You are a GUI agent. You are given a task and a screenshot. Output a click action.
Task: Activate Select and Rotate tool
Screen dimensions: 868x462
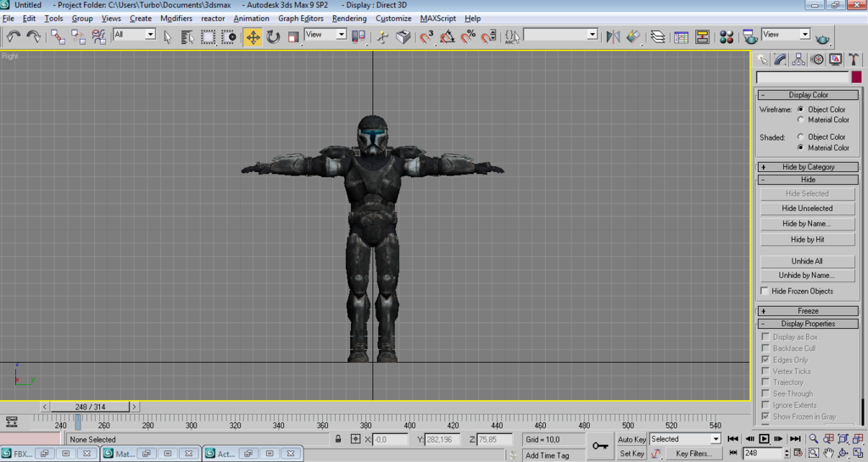[274, 36]
